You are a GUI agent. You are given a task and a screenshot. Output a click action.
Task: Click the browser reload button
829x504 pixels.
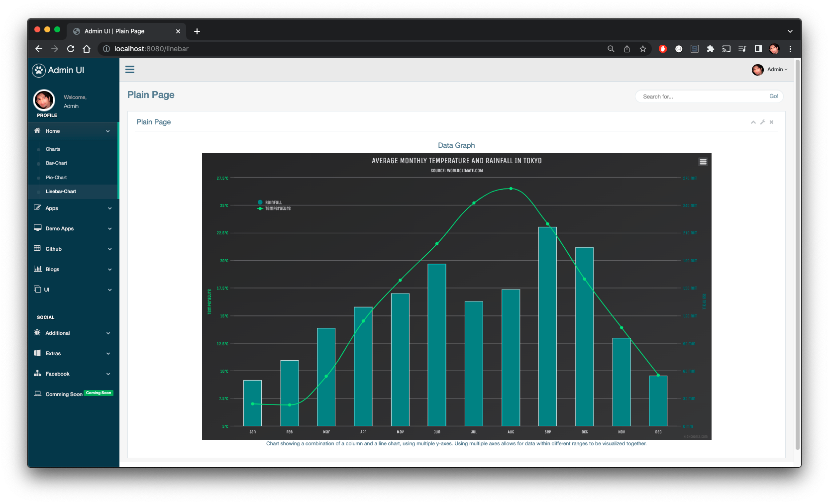[x=71, y=49]
